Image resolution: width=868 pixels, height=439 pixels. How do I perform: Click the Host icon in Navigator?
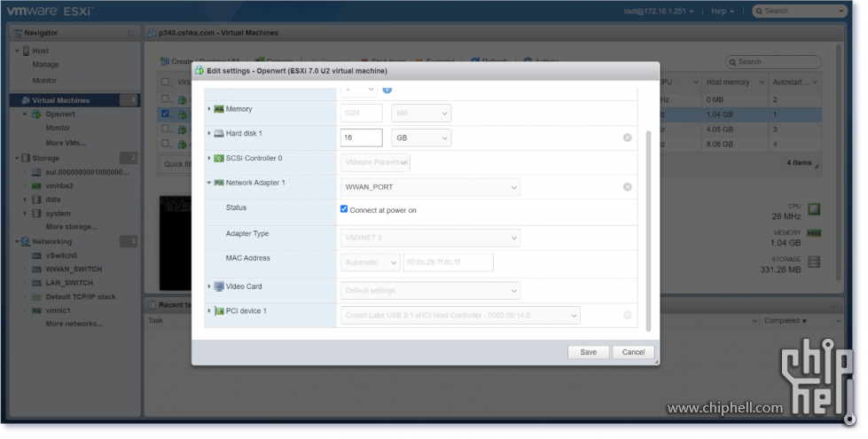coord(26,51)
